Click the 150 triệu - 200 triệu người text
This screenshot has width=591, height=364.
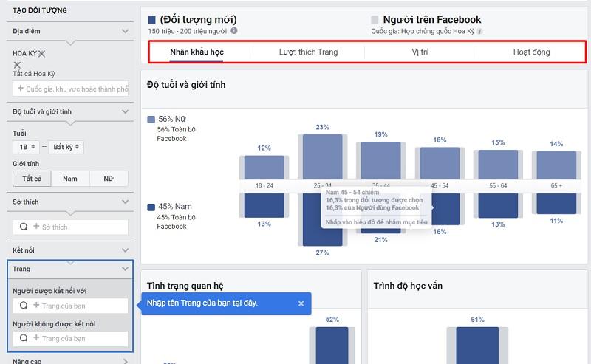coord(188,31)
